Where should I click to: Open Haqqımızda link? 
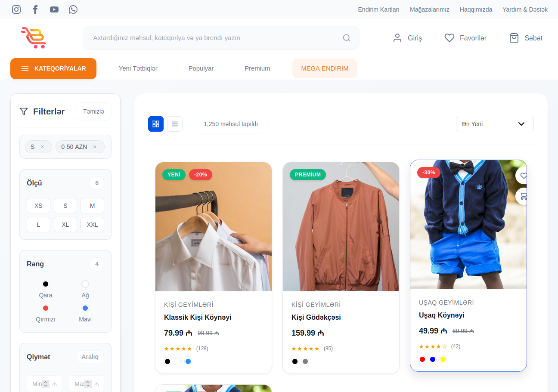click(476, 9)
